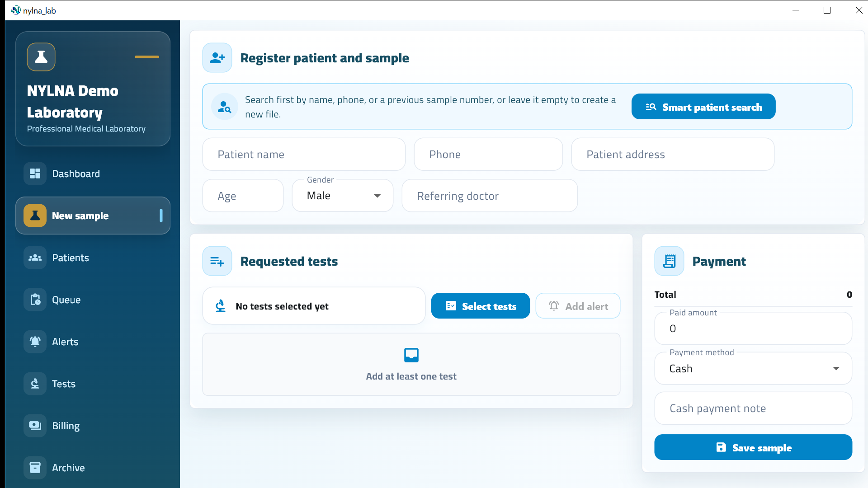
Task: Focus the Patient name field
Action: 304,154
